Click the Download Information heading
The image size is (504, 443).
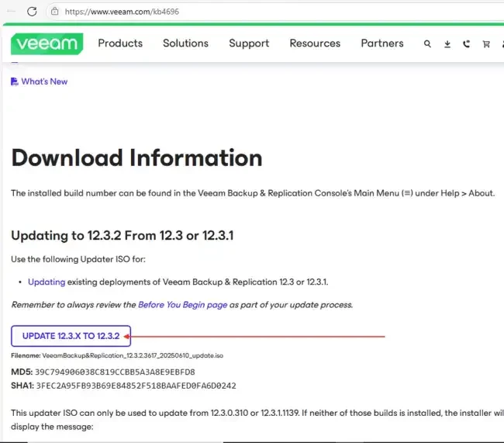[136, 158]
